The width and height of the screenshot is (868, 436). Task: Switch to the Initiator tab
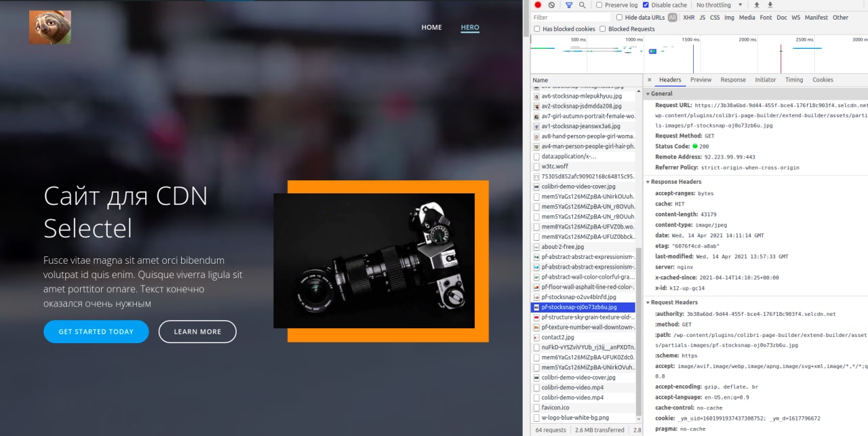[766, 80]
